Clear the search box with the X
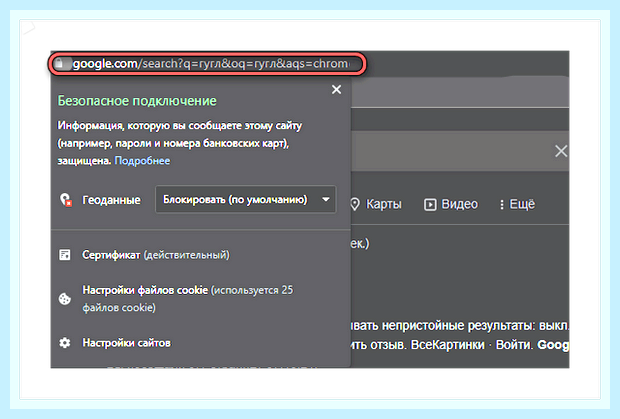620x419 pixels. (561, 151)
